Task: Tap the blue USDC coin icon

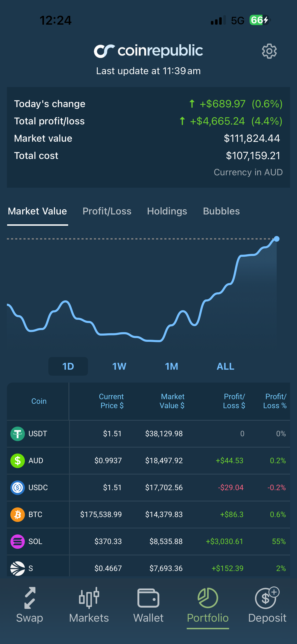Action: coord(17,488)
